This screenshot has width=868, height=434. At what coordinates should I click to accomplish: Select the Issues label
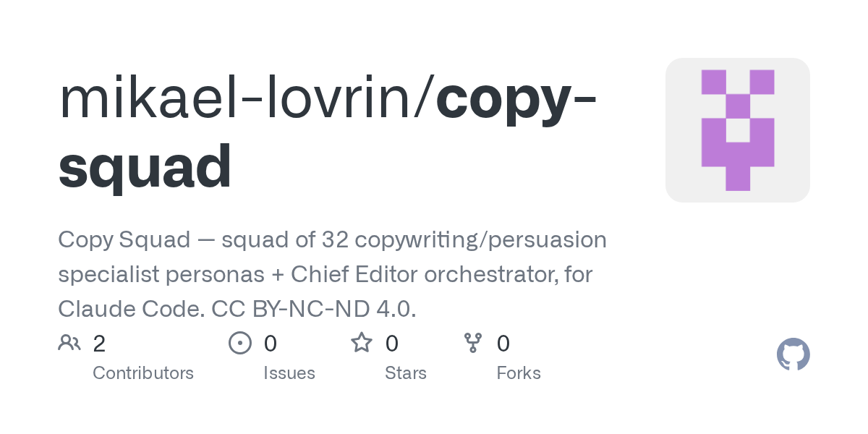click(289, 373)
